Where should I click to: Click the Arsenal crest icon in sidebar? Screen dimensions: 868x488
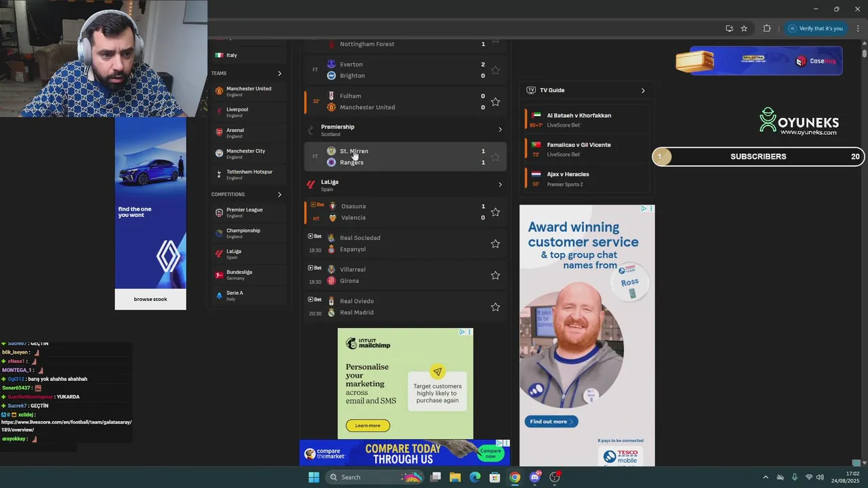[x=219, y=133]
